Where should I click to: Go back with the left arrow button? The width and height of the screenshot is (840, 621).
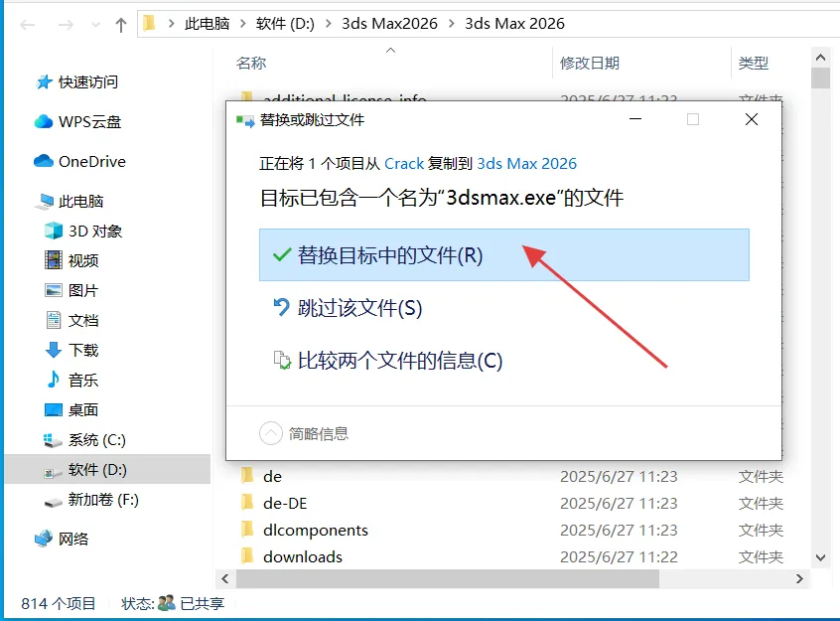[x=28, y=25]
